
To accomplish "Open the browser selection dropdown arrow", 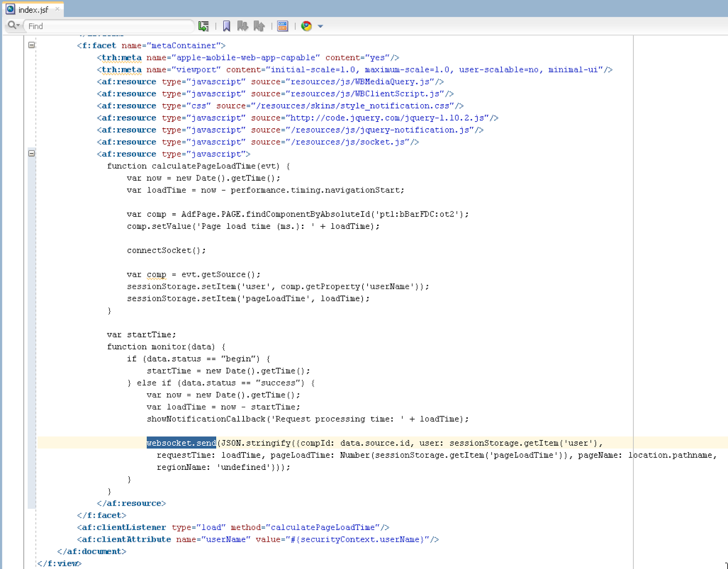I will point(320,26).
